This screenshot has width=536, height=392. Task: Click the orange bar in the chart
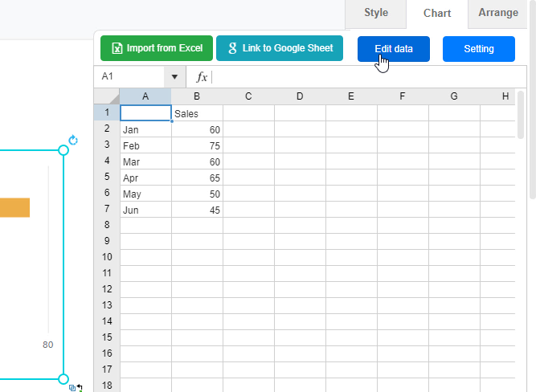14,207
